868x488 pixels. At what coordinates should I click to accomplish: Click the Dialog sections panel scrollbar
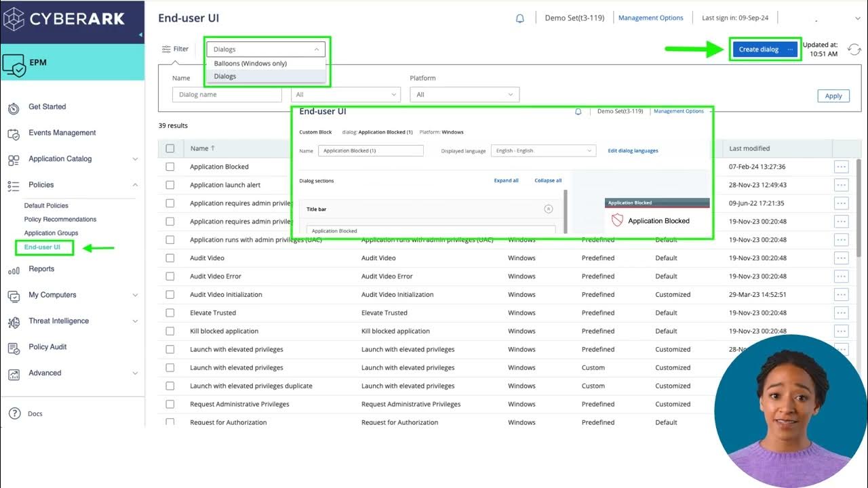[566, 211]
